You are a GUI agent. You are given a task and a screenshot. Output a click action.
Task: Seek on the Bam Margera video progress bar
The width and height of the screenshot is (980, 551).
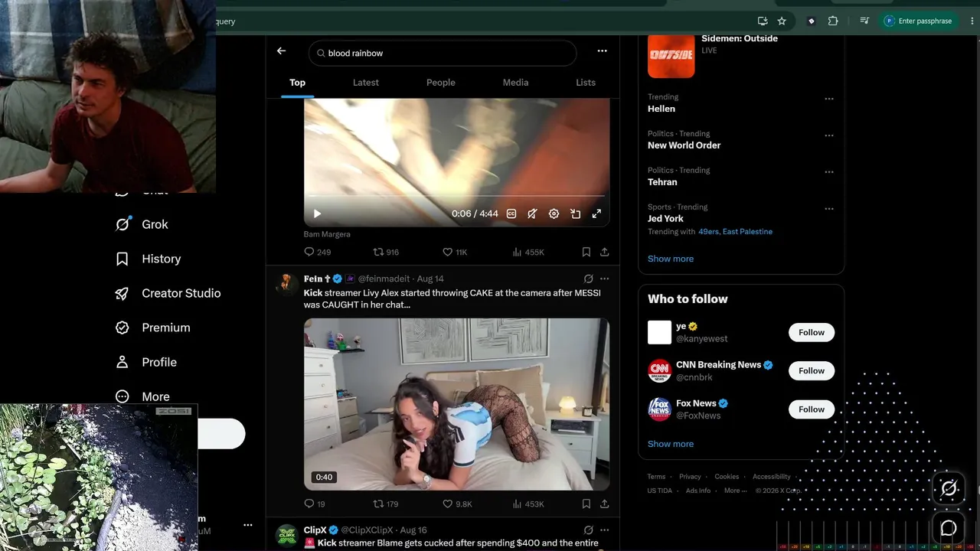pos(456,196)
